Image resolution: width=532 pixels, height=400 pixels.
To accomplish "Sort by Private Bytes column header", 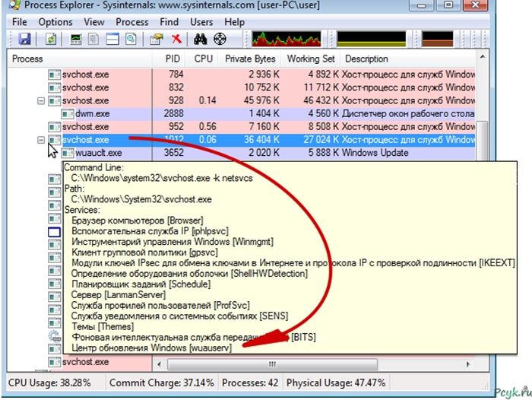I will (250, 59).
